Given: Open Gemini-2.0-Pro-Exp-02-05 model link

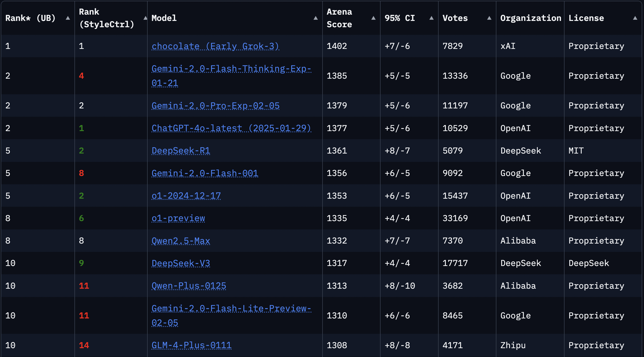Looking at the screenshot, I should point(216,106).
